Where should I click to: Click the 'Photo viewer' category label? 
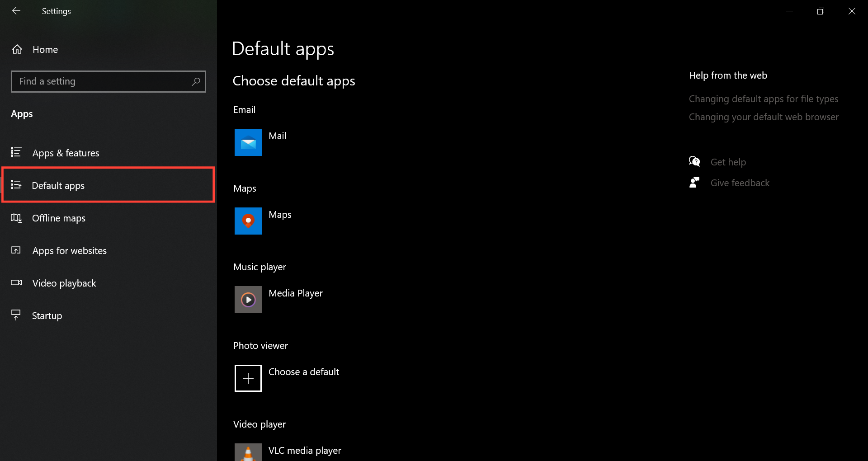261,346
